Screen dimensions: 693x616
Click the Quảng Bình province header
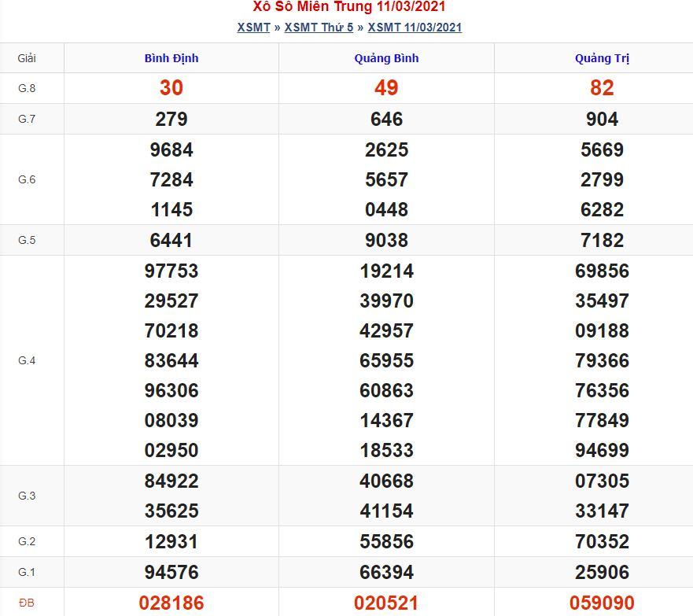(386, 58)
